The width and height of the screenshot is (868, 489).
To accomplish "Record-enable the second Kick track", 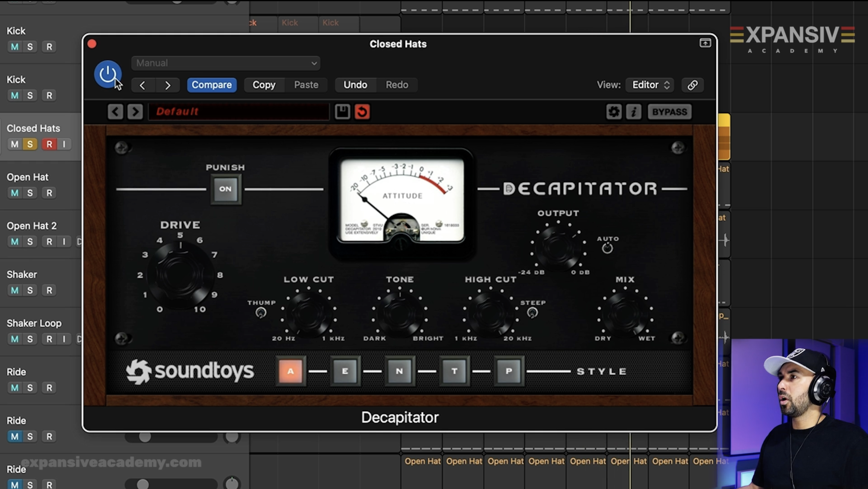I will 49,95.
